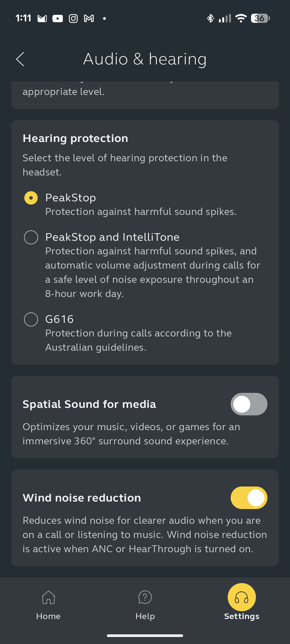Open the Help question mark icon
290x644 pixels.
point(145,597)
